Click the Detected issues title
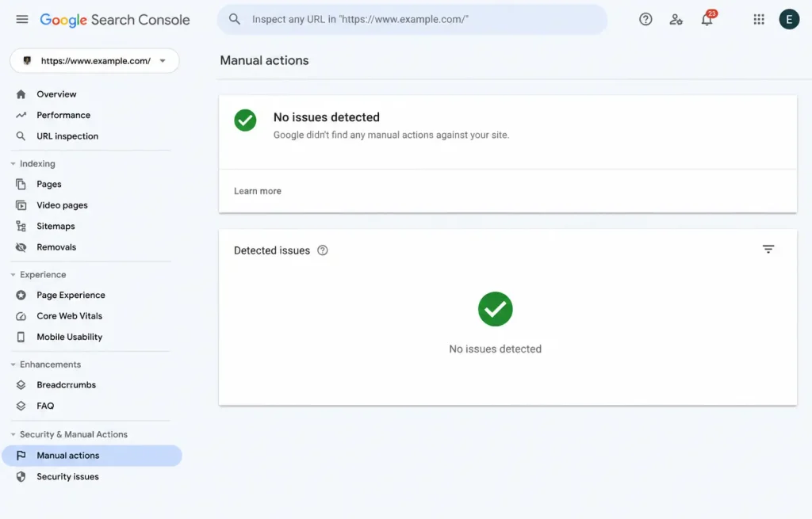The height and width of the screenshot is (519, 812). coord(272,250)
